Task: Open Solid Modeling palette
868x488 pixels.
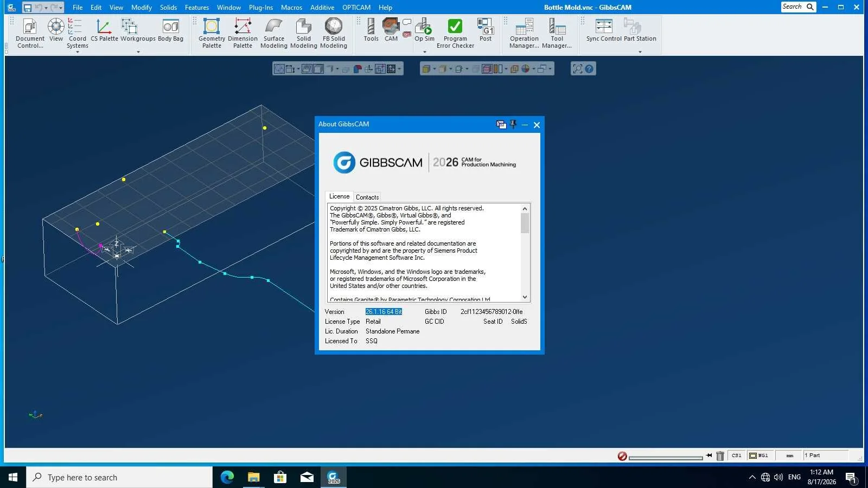Action: tap(303, 34)
